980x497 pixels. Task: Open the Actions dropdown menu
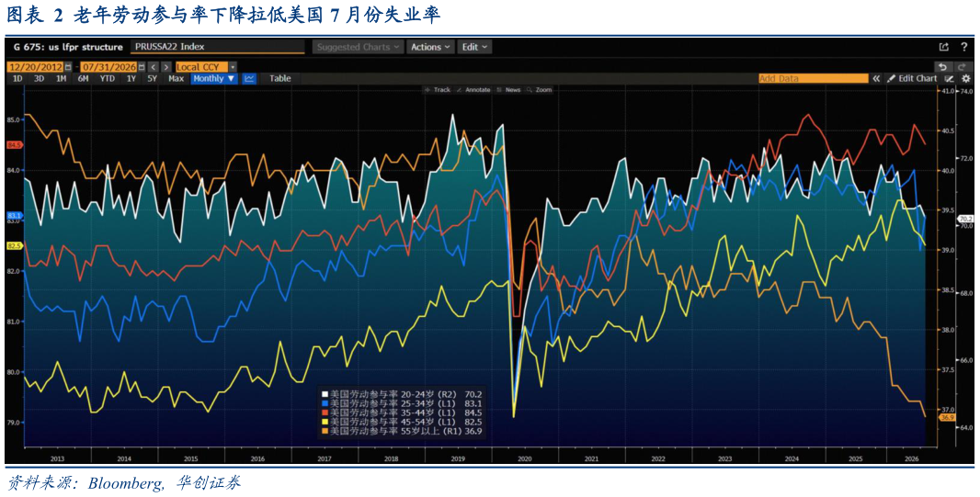(432, 47)
